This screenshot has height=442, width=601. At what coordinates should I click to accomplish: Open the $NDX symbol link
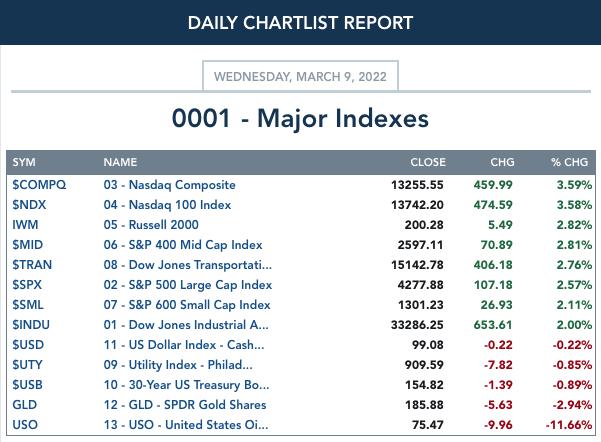pyautogui.click(x=29, y=205)
